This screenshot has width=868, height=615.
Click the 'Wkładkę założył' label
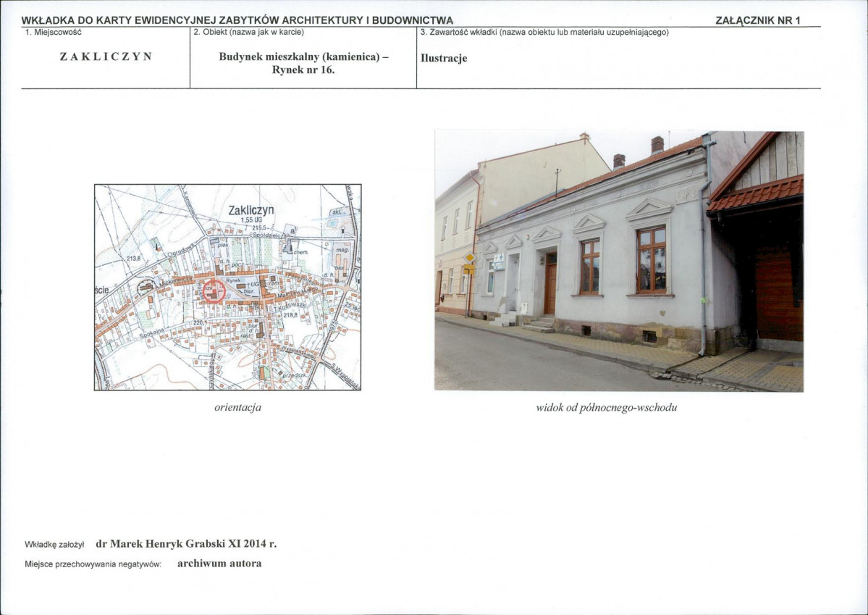[54, 545]
